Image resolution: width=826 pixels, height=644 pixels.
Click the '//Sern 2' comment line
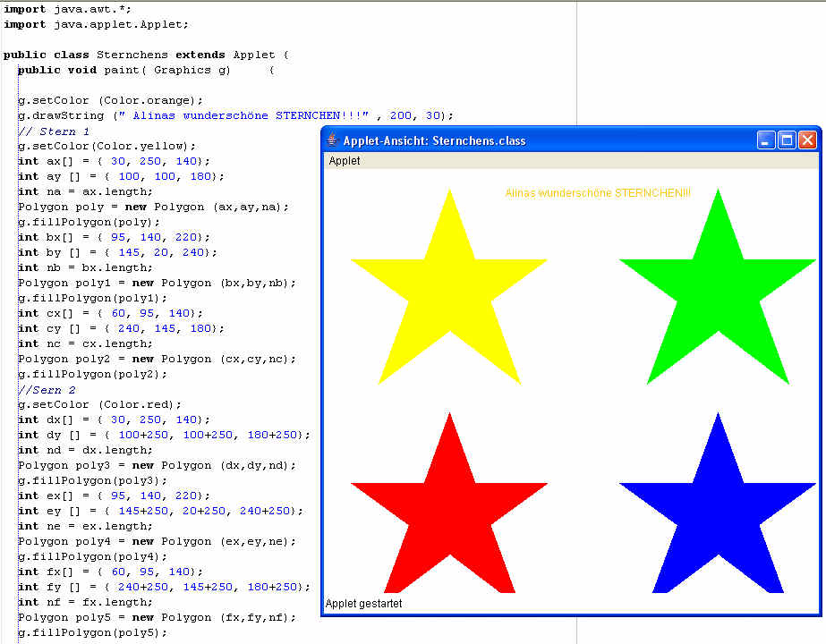coord(50,389)
